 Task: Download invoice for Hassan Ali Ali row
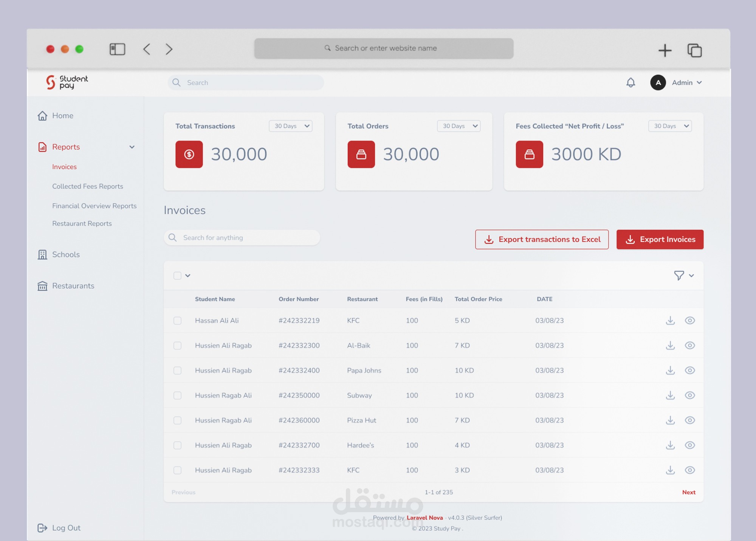click(x=670, y=321)
